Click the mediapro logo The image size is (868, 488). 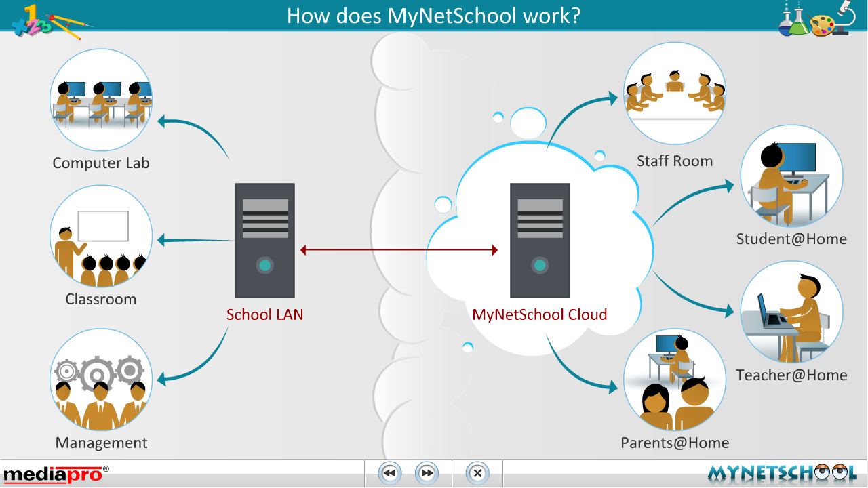(x=56, y=474)
